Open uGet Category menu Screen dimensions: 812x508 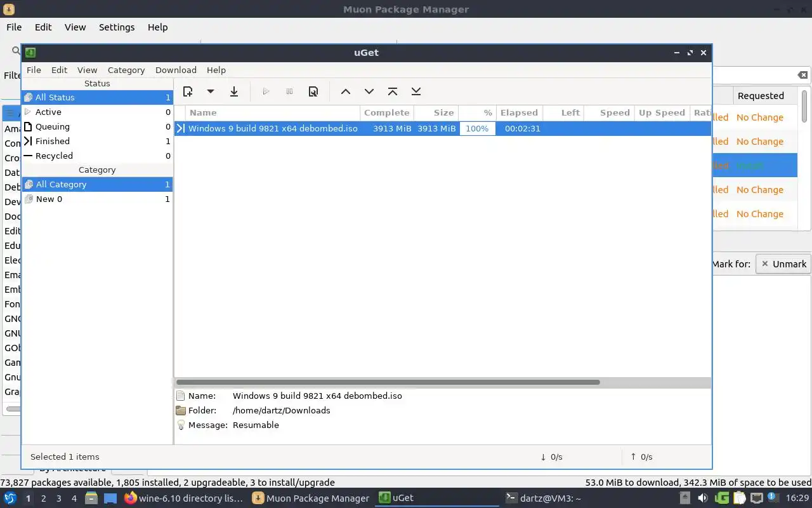tap(126, 70)
